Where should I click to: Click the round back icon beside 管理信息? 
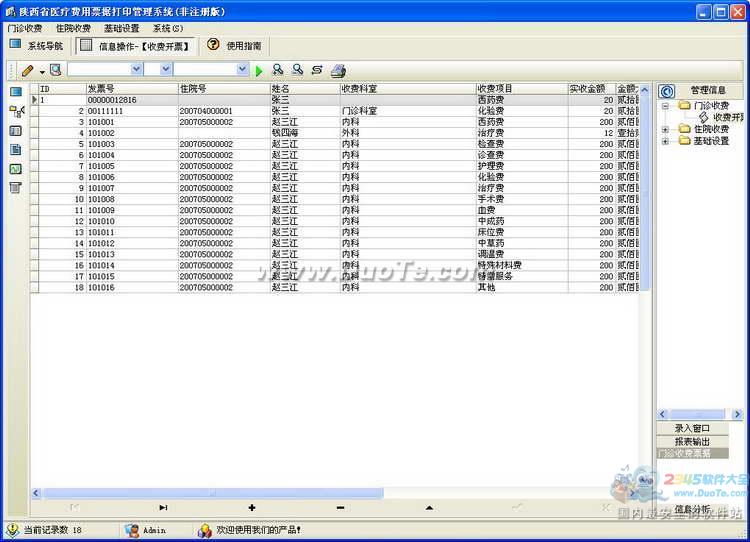[x=668, y=91]
